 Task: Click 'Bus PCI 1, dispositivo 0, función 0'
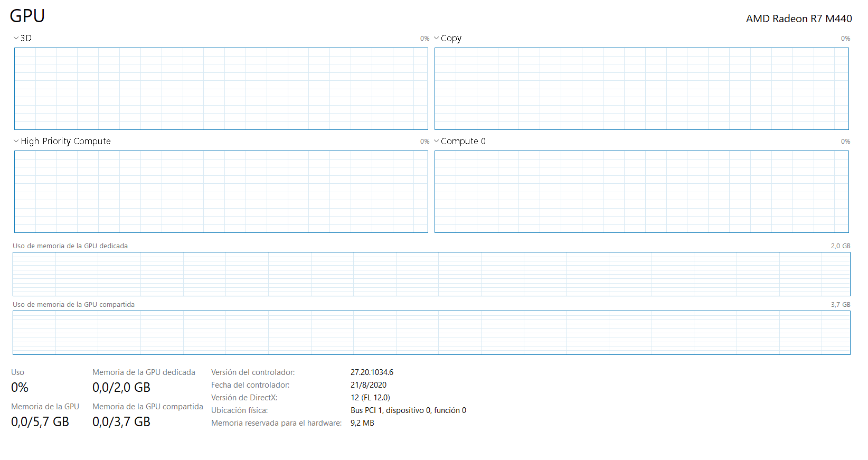tap(408, 410)
